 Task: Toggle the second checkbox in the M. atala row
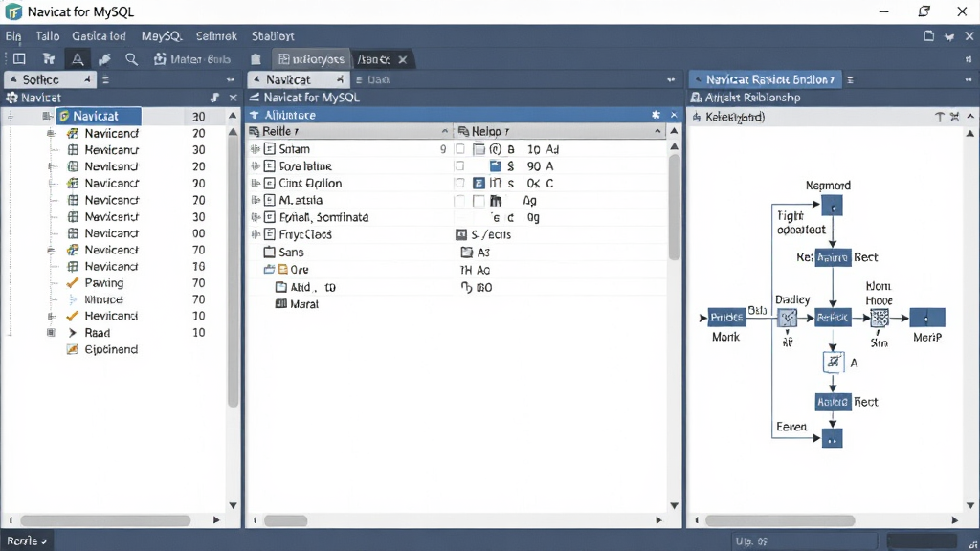pos(479,201)
